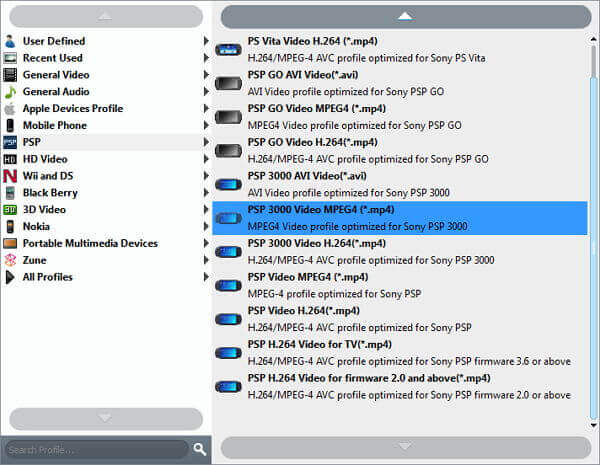Viewport: 600px width, 465px height.
Task: Click the General Video film icon
Action: tap(10, 75)
